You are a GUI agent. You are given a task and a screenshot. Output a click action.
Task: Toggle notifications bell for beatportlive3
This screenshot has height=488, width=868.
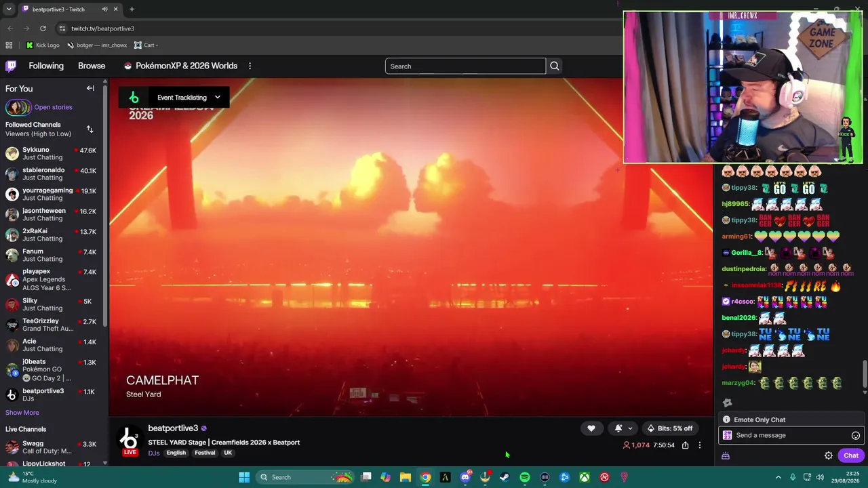[618, 428]
